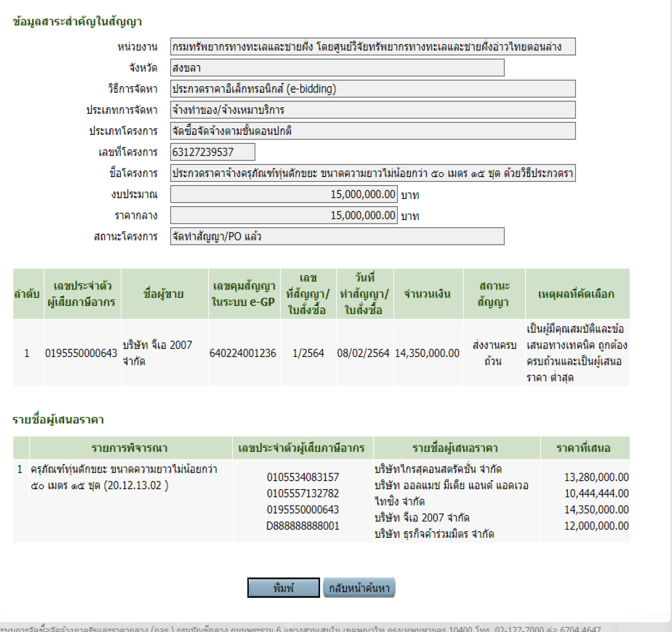The image size is (672, 632).
Task: Click the ประเภทการจัดหา procurement type field
Action: 373,110
